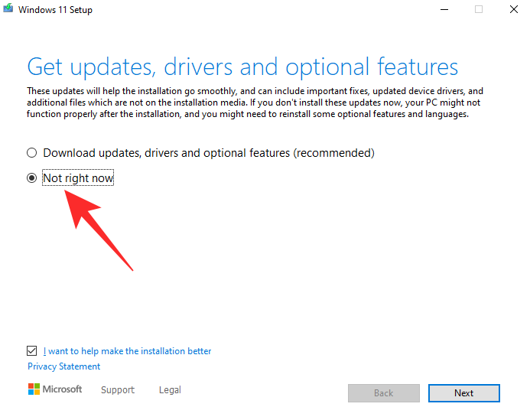530x420 pixels.
Task: Select the Not right now radio button
Action: pyautogui.click(x=32, y=178)
